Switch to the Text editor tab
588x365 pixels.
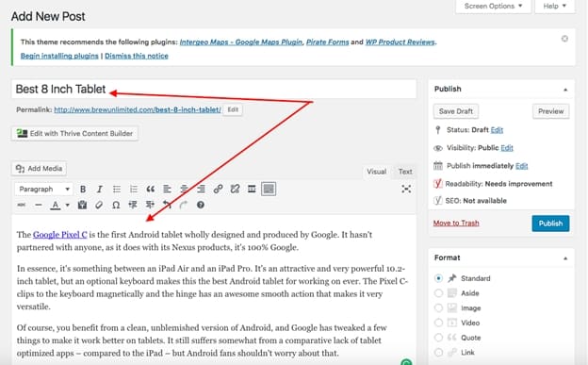pos(405,172)
